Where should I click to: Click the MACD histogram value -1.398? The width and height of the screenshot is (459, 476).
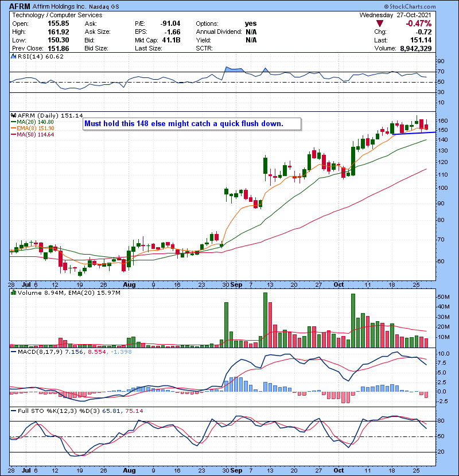pyautogui.click(x=121, y=352)
